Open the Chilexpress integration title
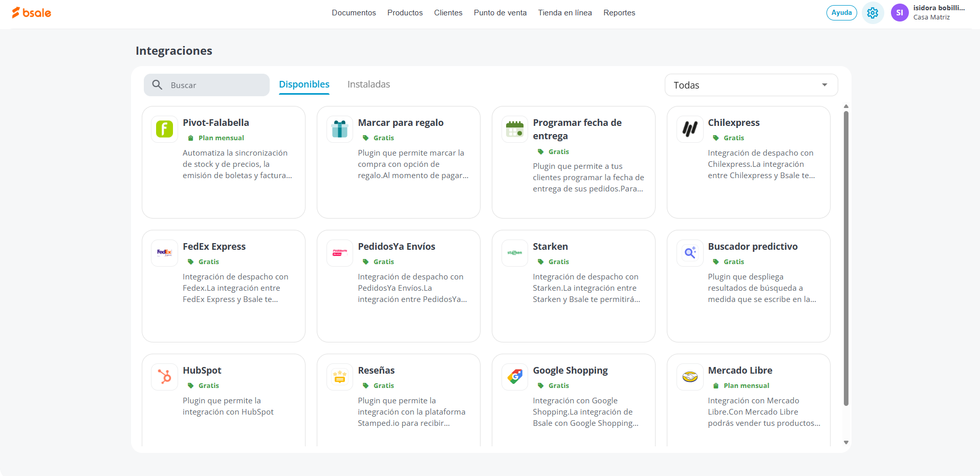The height and width of the screenshot is (476, 980). click(733, 123)
